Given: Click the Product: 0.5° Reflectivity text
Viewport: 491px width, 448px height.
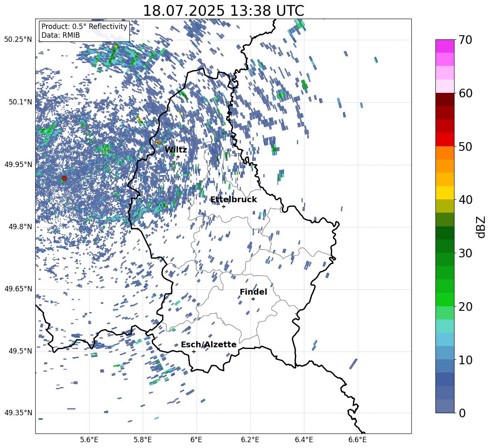Looking at the screenshot, I should [x=84, y=27].
